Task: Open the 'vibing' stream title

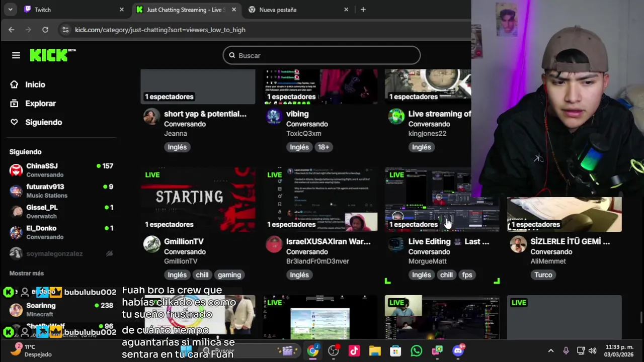Action: 297,114
